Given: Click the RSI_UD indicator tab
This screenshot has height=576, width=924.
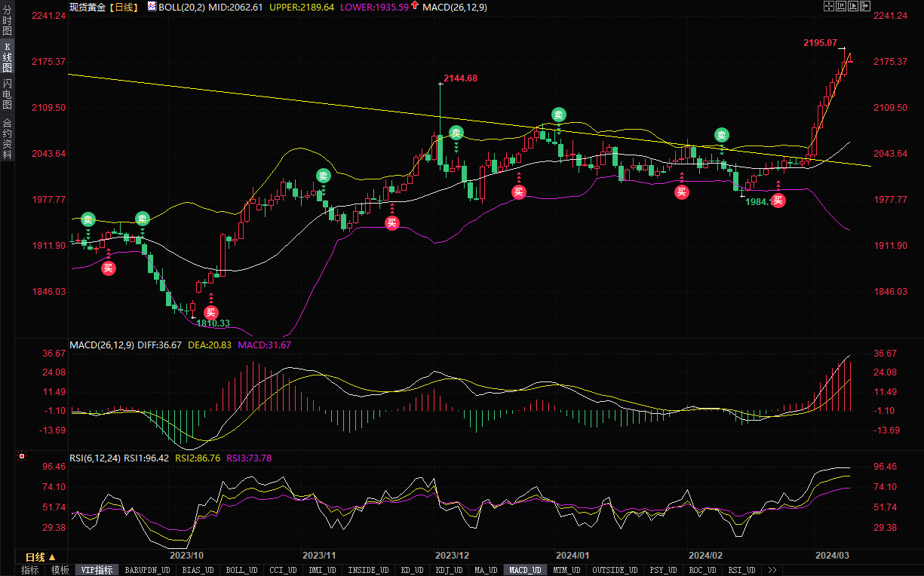Looking at the screenshot, I should 743,570.
